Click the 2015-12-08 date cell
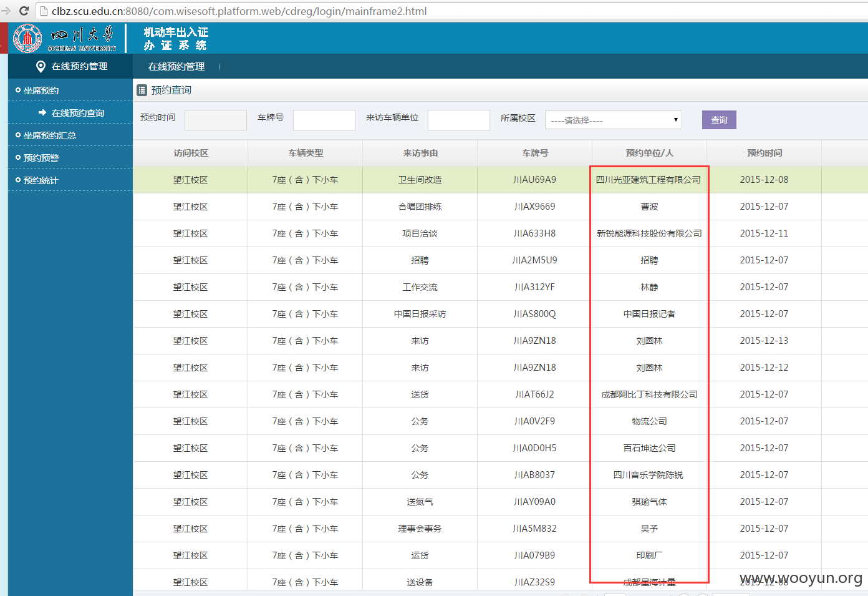The width and height of the screenshot is (868, 596). click(764, 180)
